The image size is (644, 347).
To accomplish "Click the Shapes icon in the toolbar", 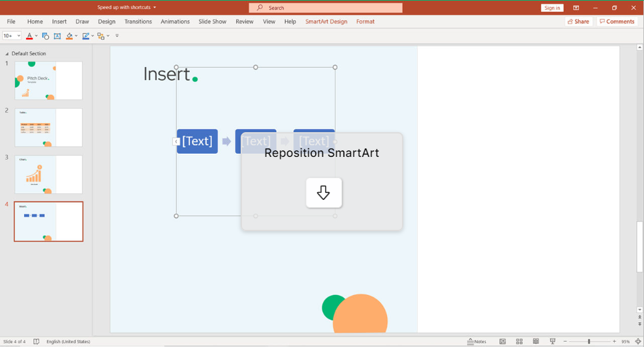I will tap(46, 36).
